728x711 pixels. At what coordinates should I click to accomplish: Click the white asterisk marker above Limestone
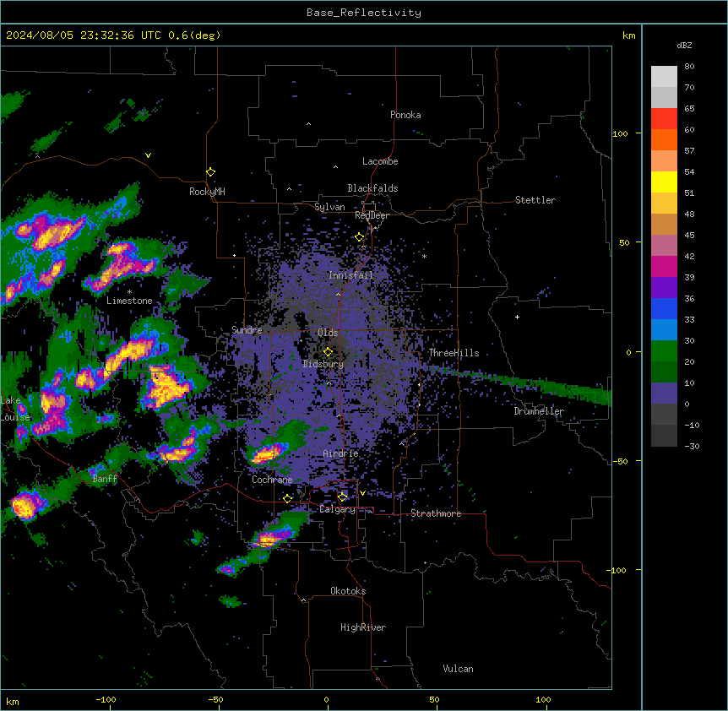pyautogui.click(x=129, y=292)
